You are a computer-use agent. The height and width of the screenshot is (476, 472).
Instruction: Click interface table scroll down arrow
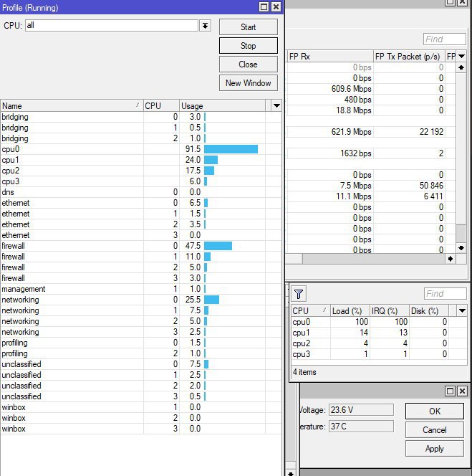click(461, 248)
